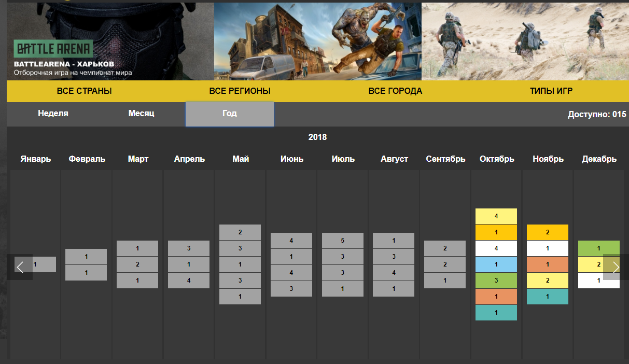Screen dimensions: 629x364
Task: Click the Март month heading
Action: (138, 159)
